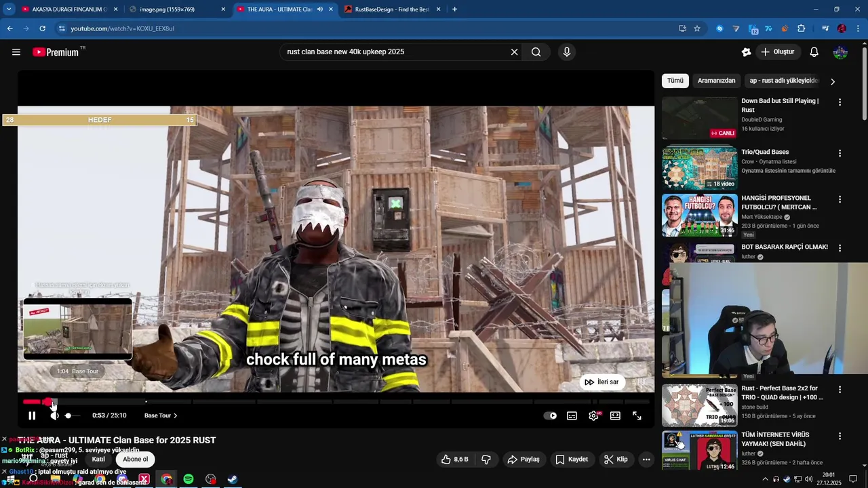Open the Chrome media controls icon
868x488 pixels.
825,28
